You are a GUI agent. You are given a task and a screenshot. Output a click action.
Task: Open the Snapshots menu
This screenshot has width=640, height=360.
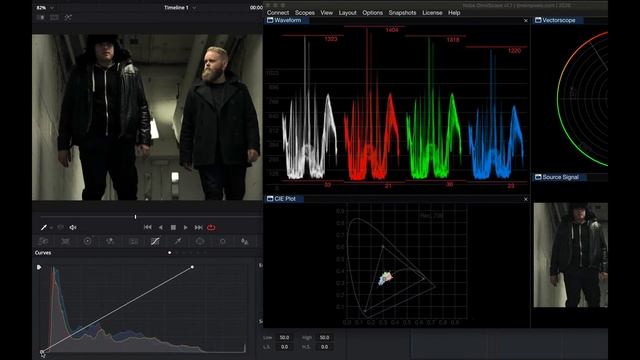(402, 13)
